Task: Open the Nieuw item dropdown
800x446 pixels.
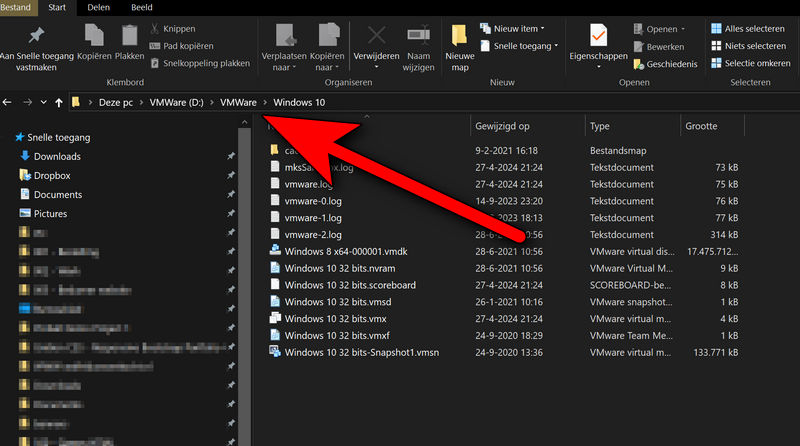Action: [512, 29]
